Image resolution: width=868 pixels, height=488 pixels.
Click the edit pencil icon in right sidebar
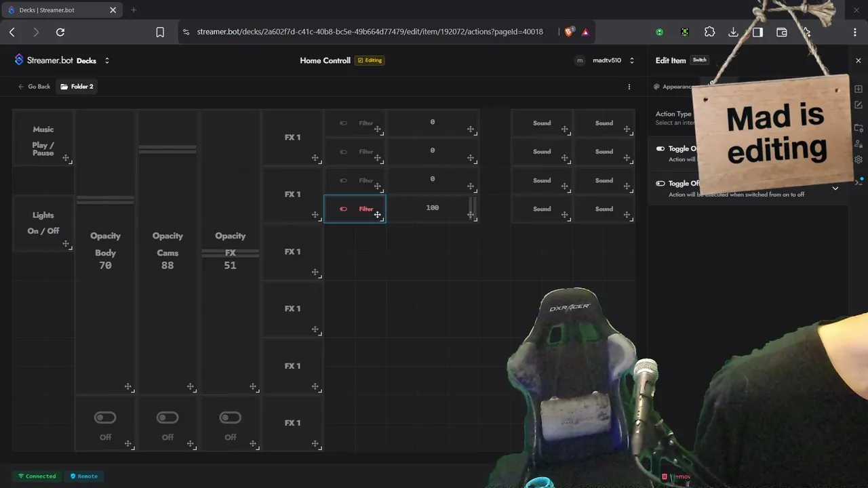859,105
